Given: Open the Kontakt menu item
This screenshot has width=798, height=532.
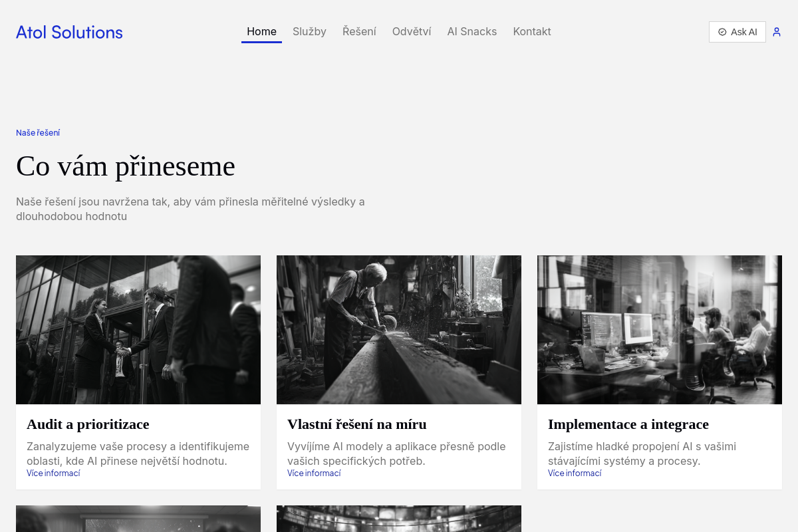Looking at the screenshot, I should tap(532, 32).
